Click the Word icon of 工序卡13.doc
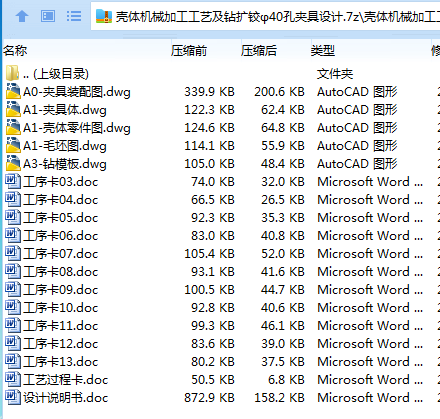 (13, 361)
